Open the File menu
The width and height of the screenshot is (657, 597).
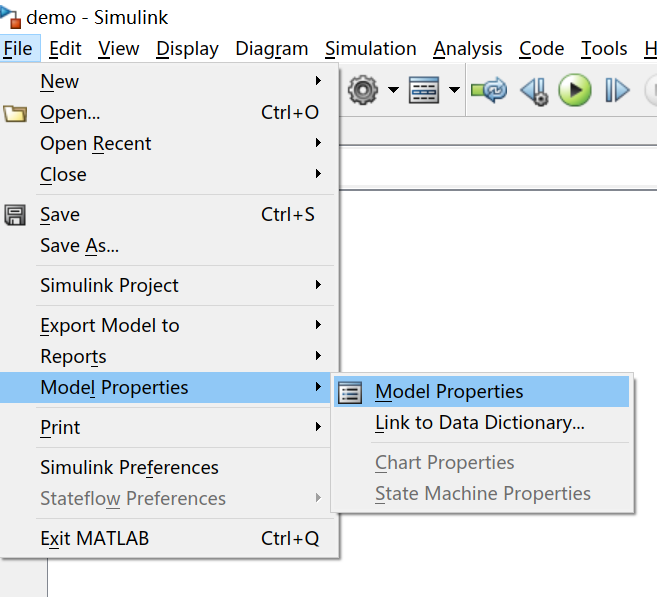pyautogui.click(x=18, y=49)
